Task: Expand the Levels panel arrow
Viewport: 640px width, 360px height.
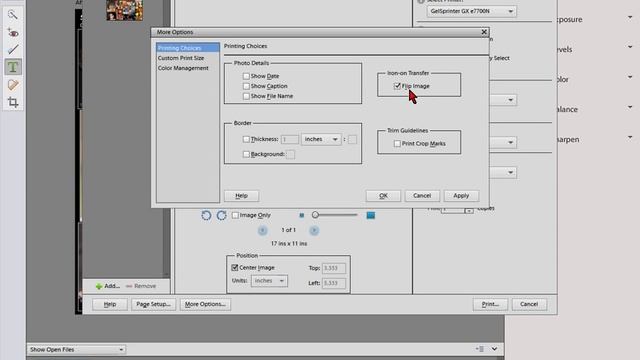Action: [630, 47]
